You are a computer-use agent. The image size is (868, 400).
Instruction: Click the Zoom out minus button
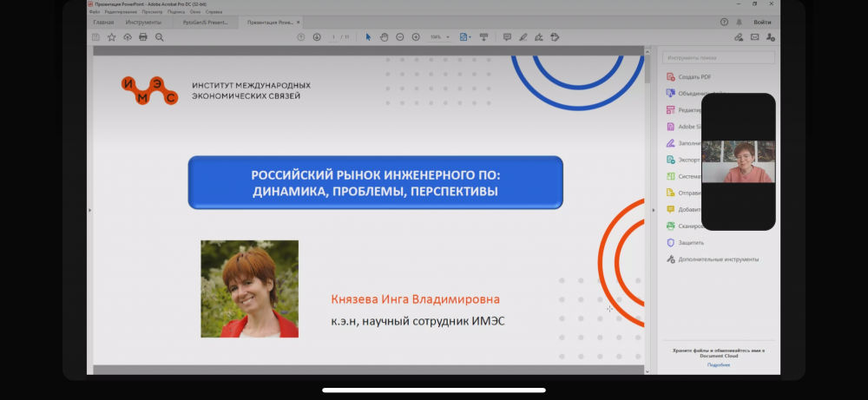(400, 37)
